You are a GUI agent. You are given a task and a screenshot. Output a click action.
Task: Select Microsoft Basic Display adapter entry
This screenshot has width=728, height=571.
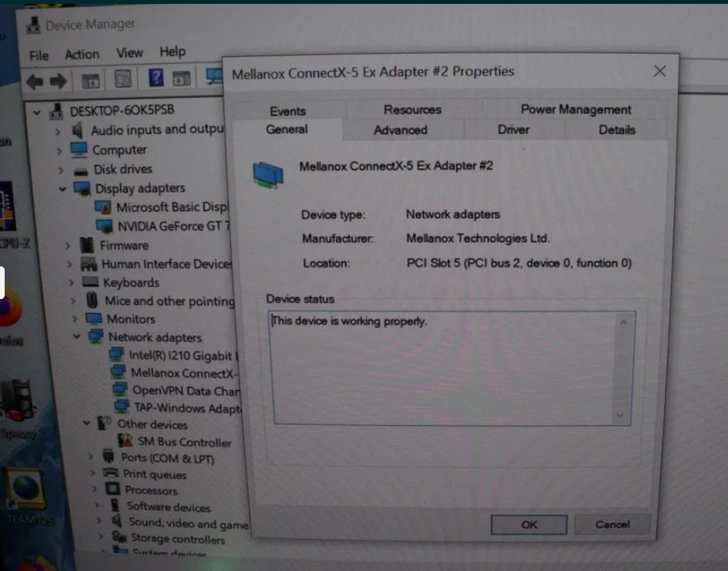click(x=171, y=207)
